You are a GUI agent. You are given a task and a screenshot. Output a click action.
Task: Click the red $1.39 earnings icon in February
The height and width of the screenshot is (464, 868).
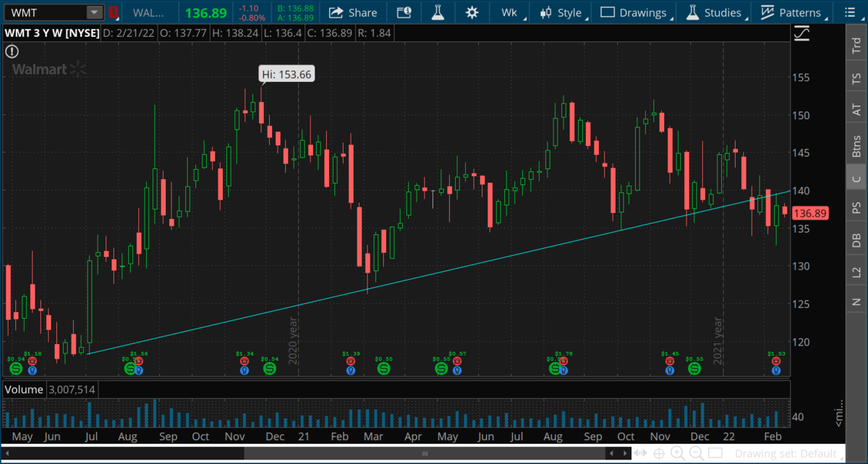click(349, 360)
